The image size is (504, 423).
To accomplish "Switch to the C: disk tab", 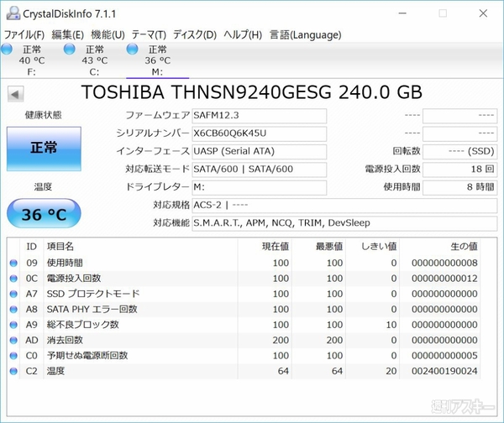I will click(x=94, y=60).
